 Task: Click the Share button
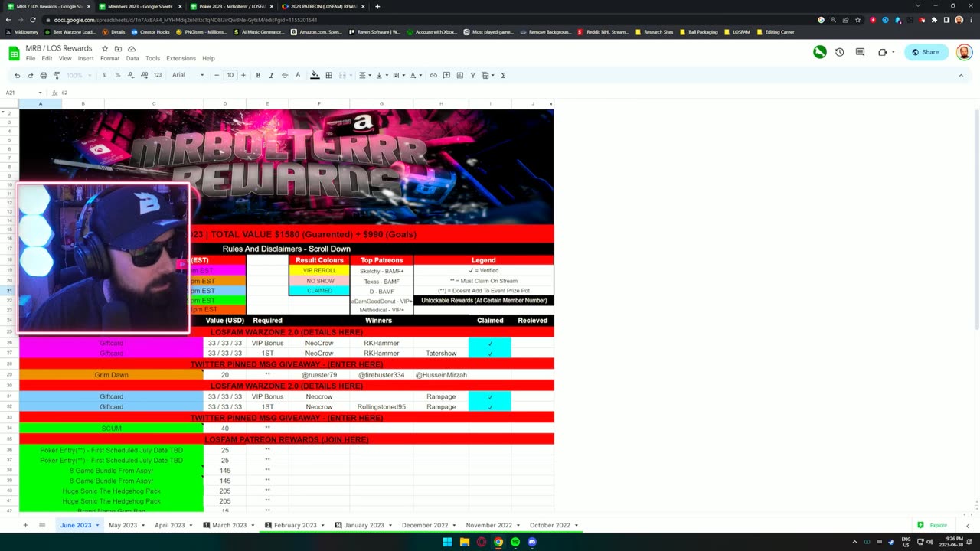[926, 52]
